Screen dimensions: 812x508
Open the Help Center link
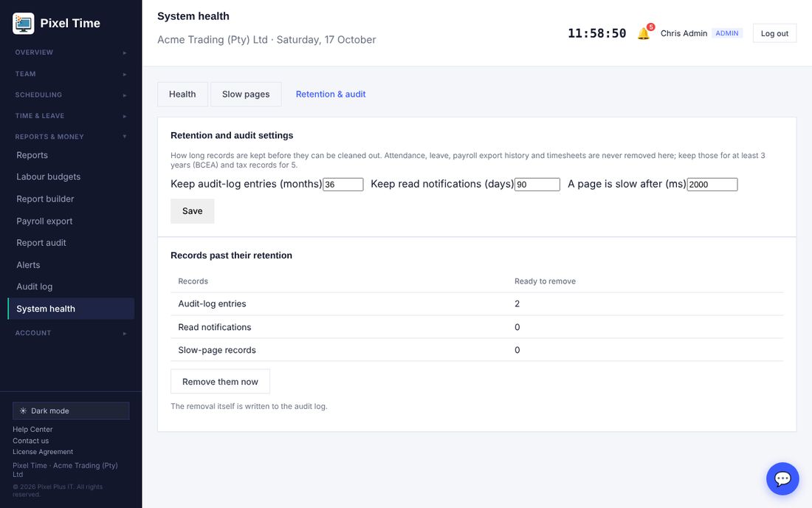point(32,429)
